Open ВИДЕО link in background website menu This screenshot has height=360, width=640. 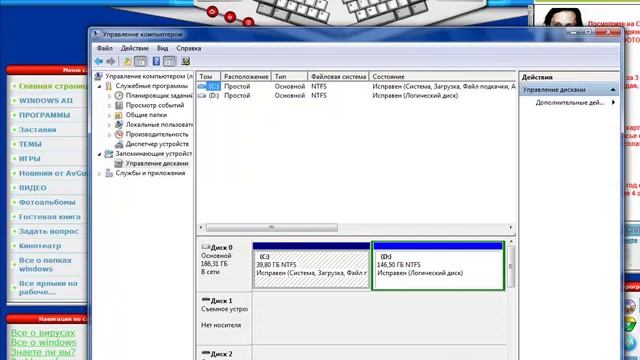click(33, 188)
